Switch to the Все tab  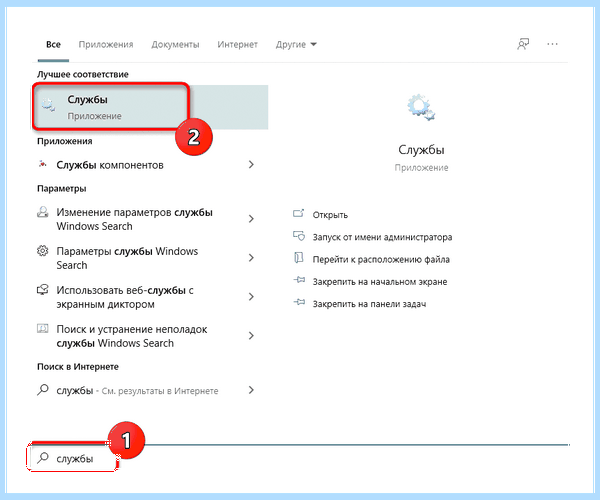click(x=53, y=44)
